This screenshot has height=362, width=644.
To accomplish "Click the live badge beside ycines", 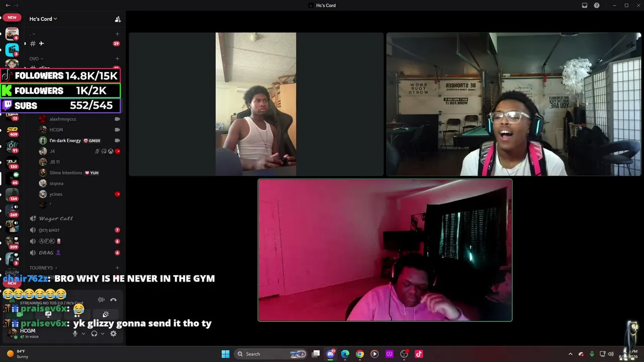I will 117,194.
